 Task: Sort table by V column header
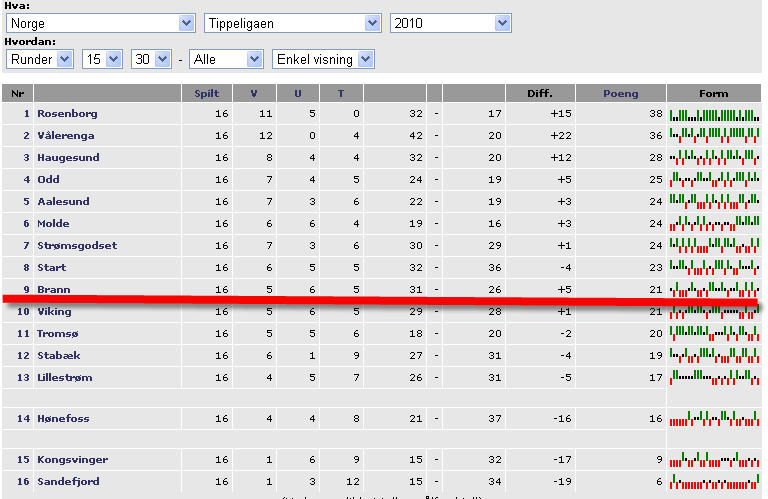click(254, 94)
